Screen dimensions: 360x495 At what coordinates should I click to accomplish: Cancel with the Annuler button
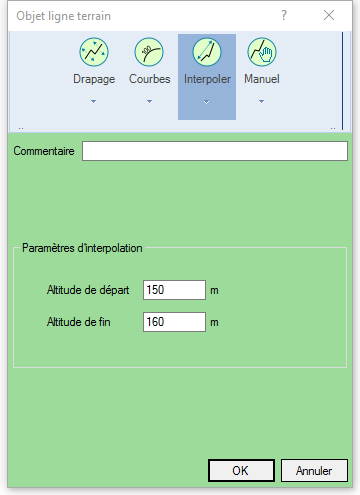coord(314,470)
